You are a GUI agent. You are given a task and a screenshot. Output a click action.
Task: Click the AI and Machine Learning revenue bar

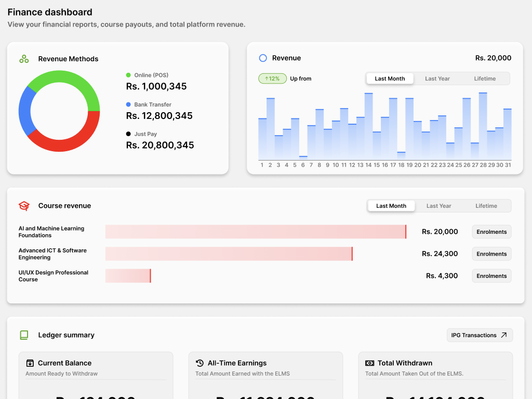pos(256,232)
